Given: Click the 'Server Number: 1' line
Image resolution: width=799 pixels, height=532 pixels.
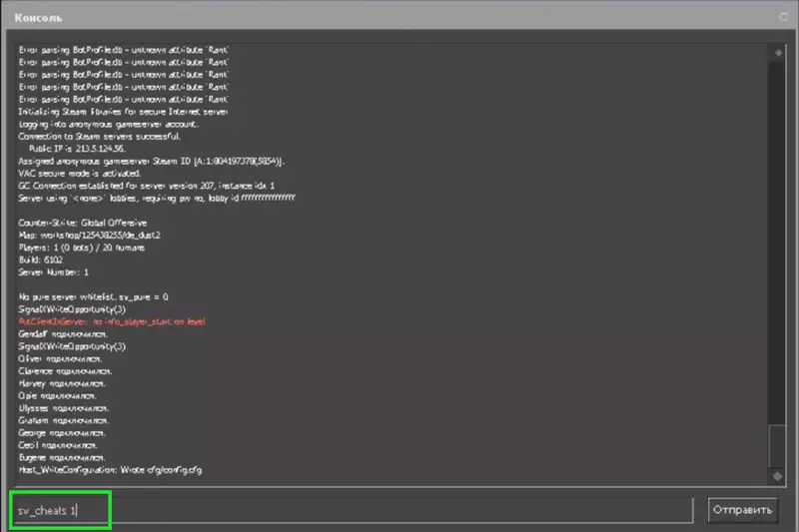Looking at the screenshot, I should point(54,272).
